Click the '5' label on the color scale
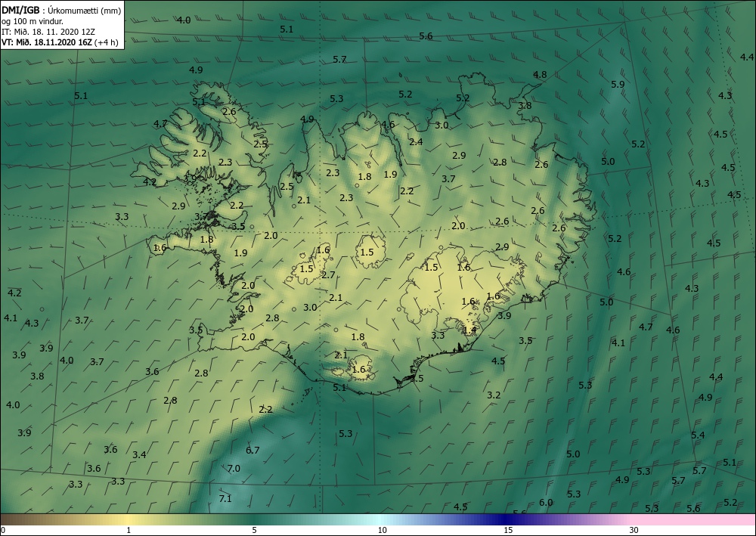Viewport: 756px width, 536px height. [x=254, y=530]
